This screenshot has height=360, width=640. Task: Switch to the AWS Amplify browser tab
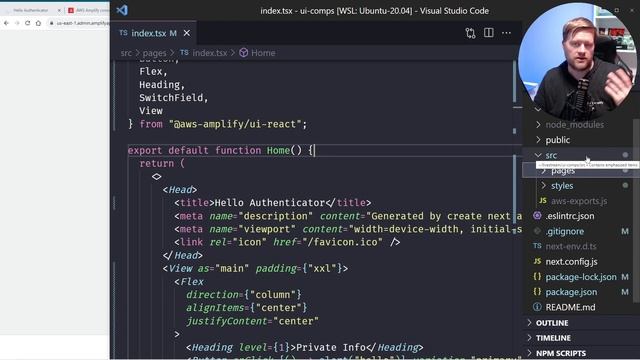click(88, 10)
